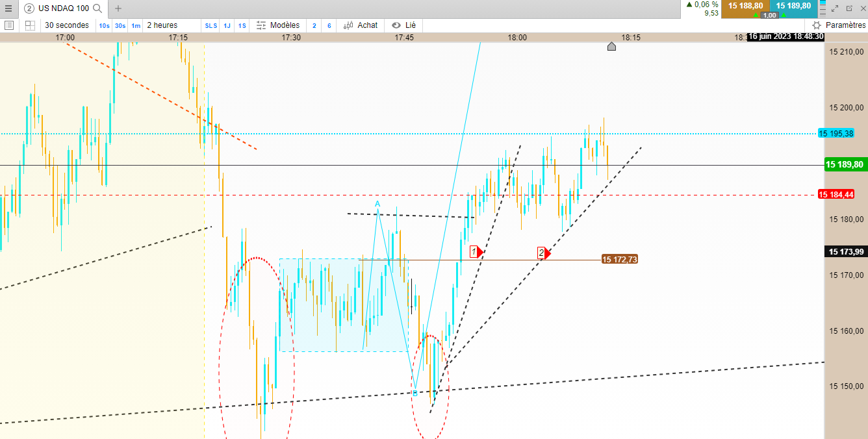Click the blue 15 195,38 price label
The image size is (868, 439).
pyautogui.click(x=836, y=133)
